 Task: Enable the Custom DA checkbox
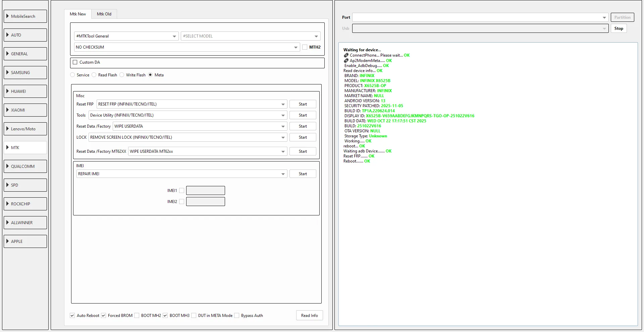click(x=75, y=62)
